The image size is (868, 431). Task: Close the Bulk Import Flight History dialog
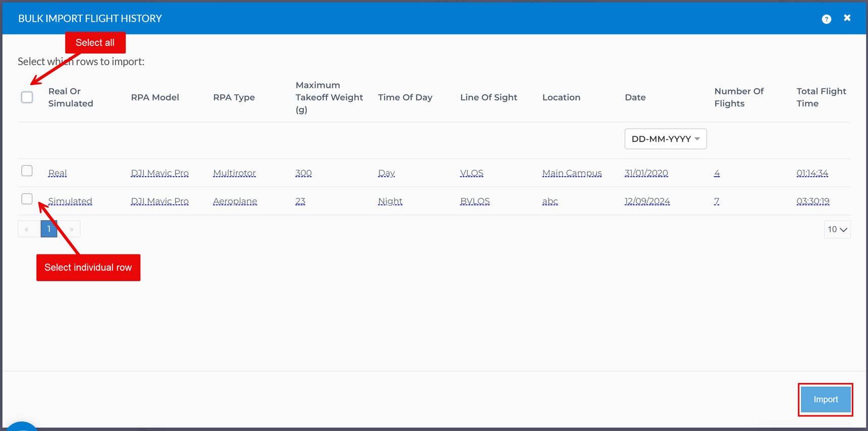tap(847, 18)
